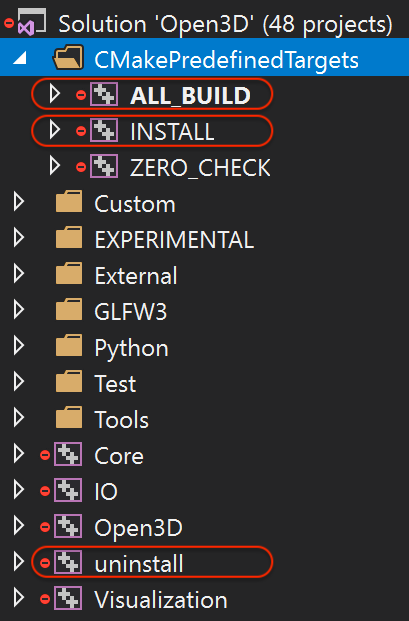Click the uninstall project icon
The image size is (409, 621).
68,562
